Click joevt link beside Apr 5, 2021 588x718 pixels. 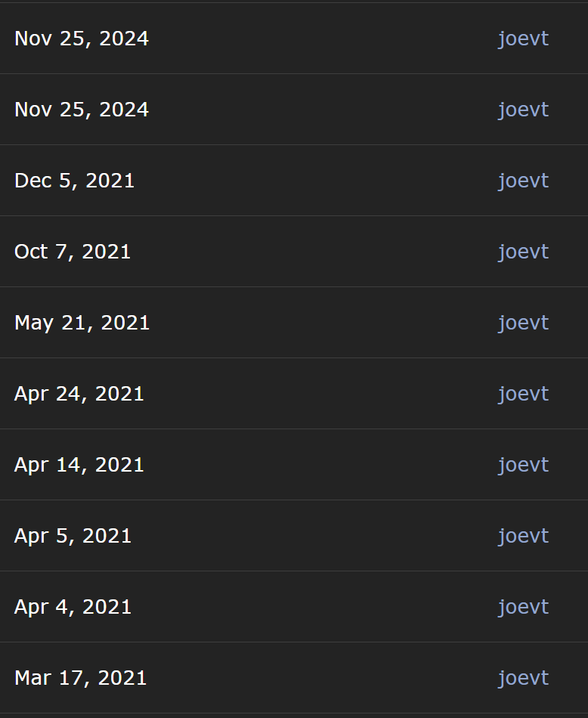tap(524, 536)
